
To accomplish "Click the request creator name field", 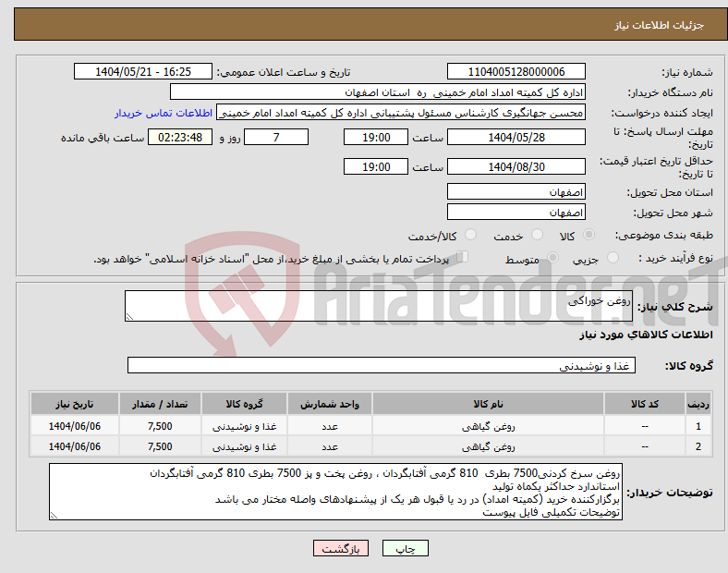I will click(x=401, y=113).
